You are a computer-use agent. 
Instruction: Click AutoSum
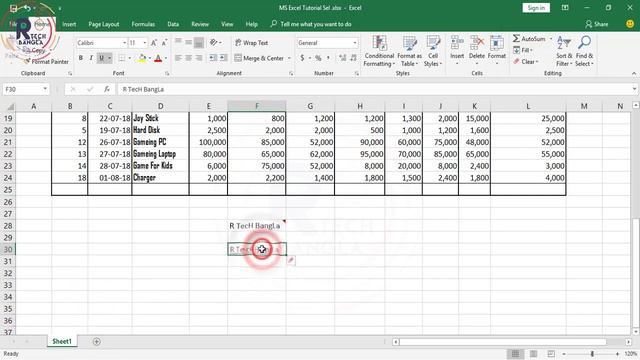(x=529, y=39)
